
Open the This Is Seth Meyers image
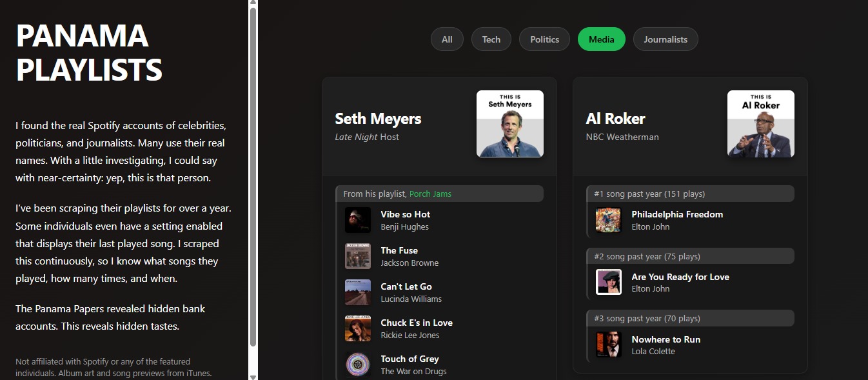click(x=510, y=124)
